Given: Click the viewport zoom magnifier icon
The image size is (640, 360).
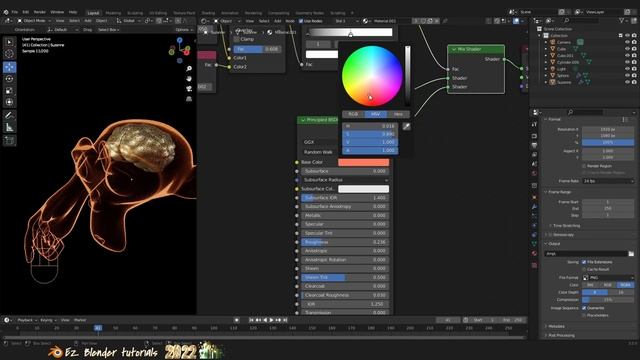Looking at the screenshot, I should [x=189, y=69].
